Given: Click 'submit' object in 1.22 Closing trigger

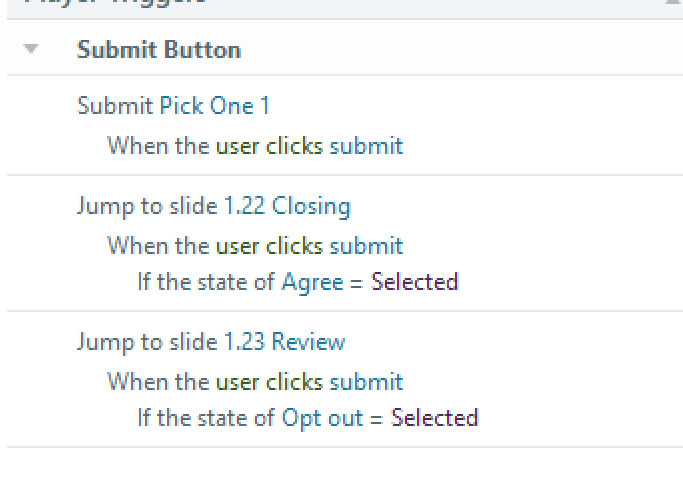Looking at the screenshot, I should point(366,245).
